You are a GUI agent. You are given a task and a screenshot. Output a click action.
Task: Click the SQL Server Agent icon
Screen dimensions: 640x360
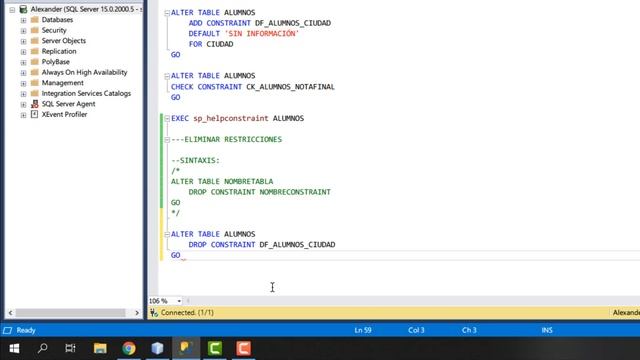(35, 104)
